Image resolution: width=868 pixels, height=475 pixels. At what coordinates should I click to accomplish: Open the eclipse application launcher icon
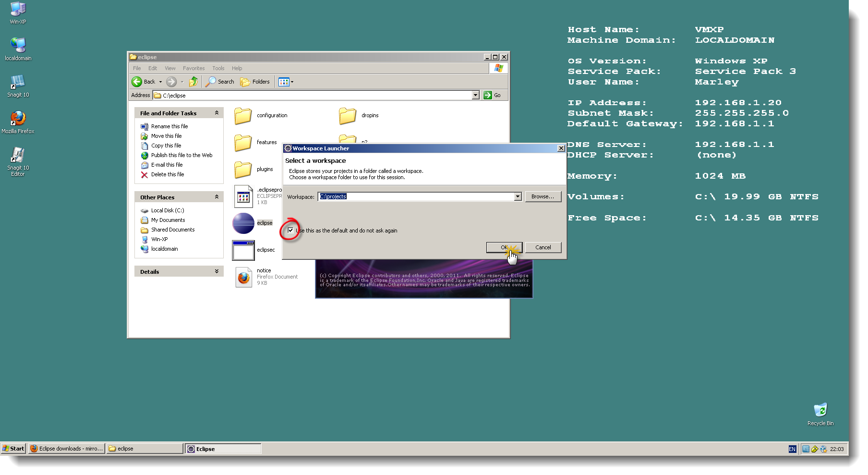[x=244, y=222]
